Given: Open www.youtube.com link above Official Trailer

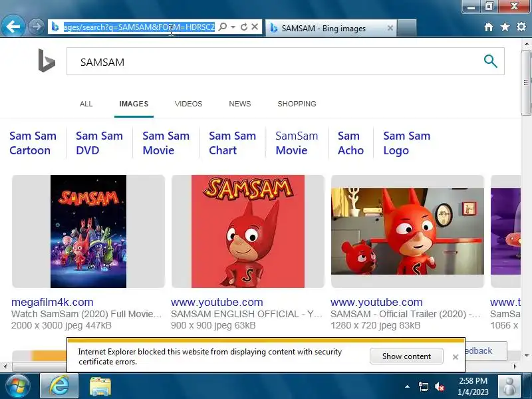Looking at the screenshot, I should click(376, 302).
